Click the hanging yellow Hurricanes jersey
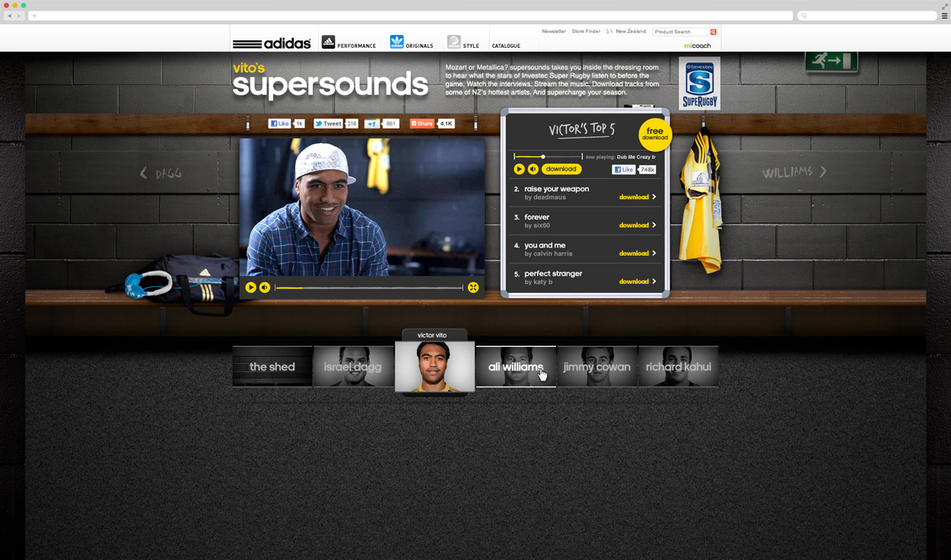This screenshot has width=951, height=560. [701, 199]
